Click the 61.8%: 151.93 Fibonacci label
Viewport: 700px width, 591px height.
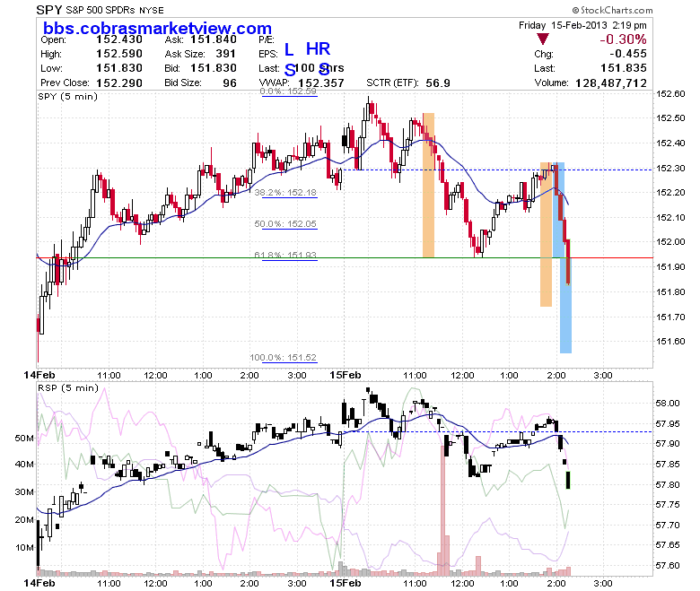(285, 255)
